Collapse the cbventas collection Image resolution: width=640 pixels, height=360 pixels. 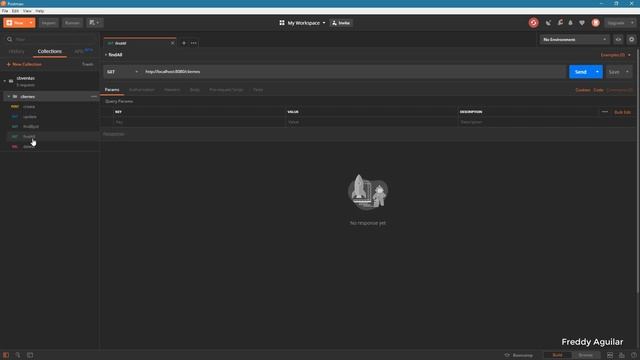(4, 81)
